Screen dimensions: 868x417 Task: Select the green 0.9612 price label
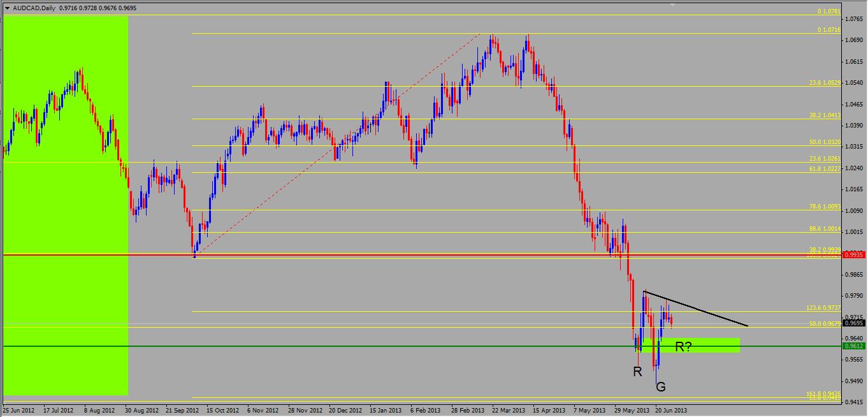tap(854, 346)
